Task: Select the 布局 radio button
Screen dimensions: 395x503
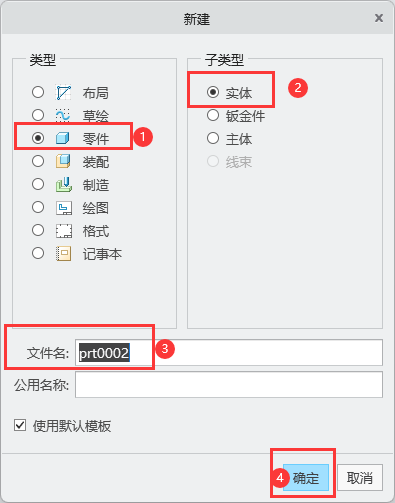Action: click(x=38, y=92)
